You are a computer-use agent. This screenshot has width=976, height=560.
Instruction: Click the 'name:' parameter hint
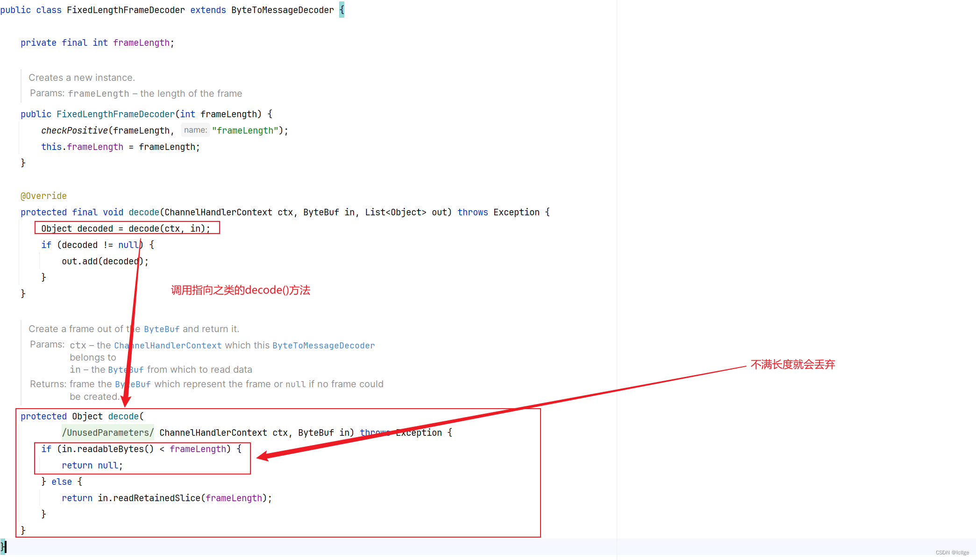pyautogui.click(x=195, y=130)
